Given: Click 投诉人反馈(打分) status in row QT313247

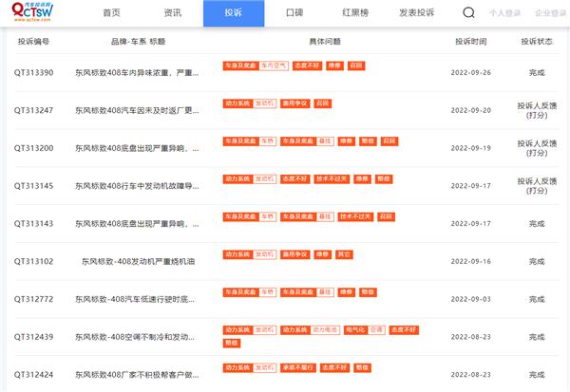Looking at the screenshot, I should 537,110.
